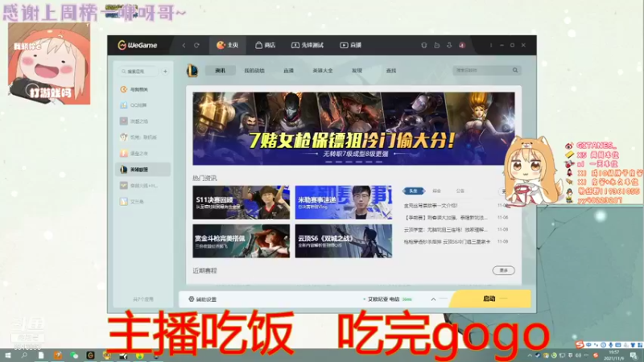The image size is (644, 362).
Task: Open the Windows Start menu
Action: tap(7, 356)
